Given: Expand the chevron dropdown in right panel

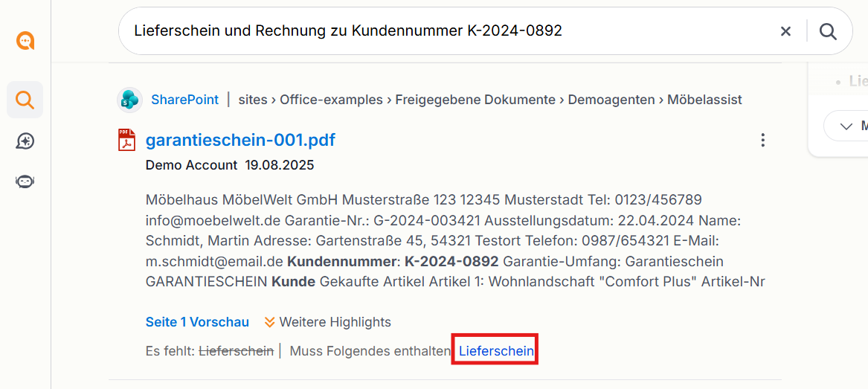Looking at the screenshot, I should 846,126.
